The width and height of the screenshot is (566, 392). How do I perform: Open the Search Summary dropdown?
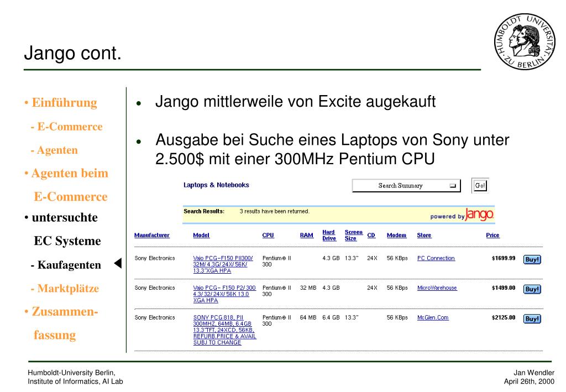point(406,186)
